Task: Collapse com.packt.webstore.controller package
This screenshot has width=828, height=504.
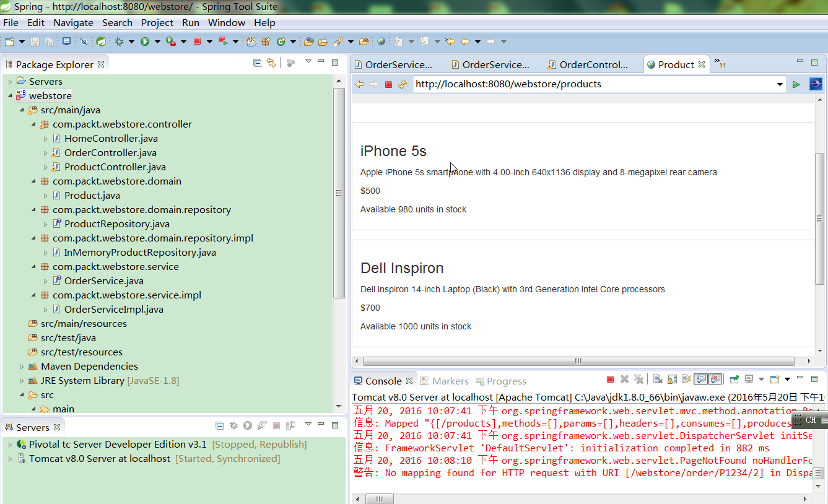Action: (x=33, y=124)
